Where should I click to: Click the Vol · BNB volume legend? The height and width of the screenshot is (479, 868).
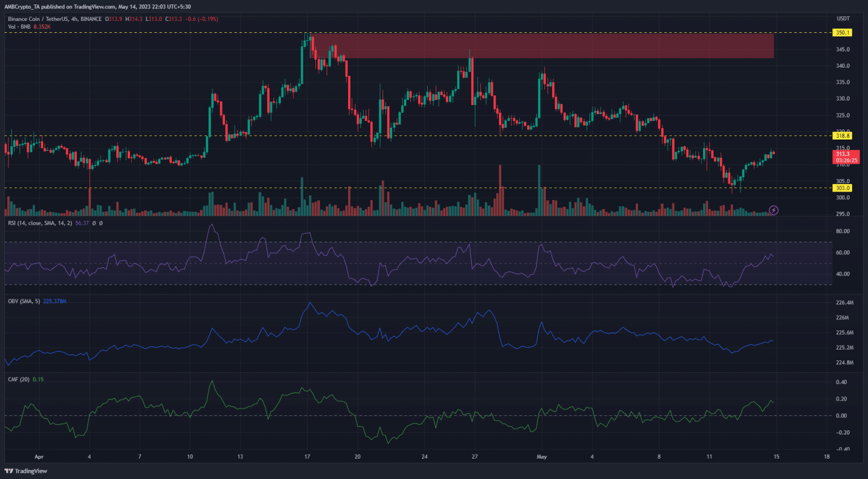click(19, 27)
